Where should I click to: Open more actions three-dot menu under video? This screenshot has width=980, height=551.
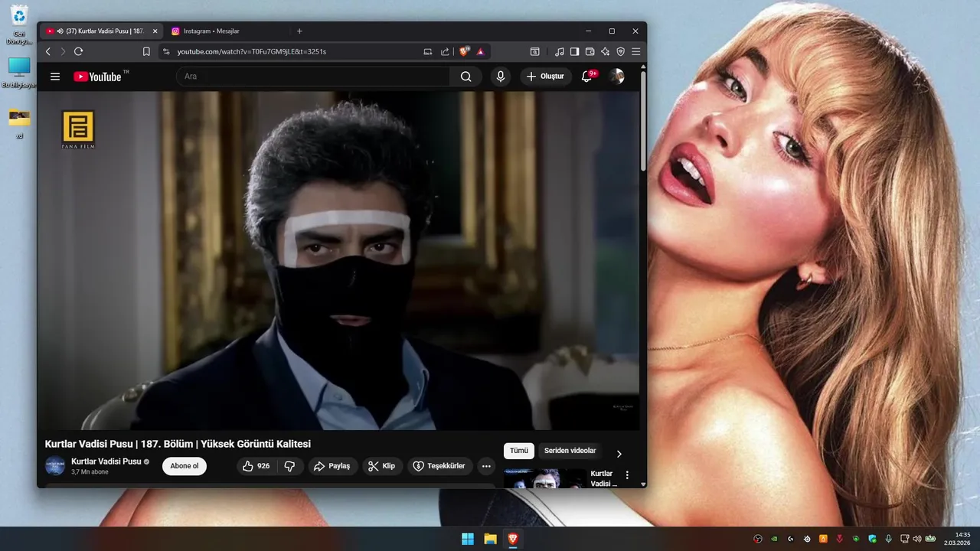(x=486, y=466)
